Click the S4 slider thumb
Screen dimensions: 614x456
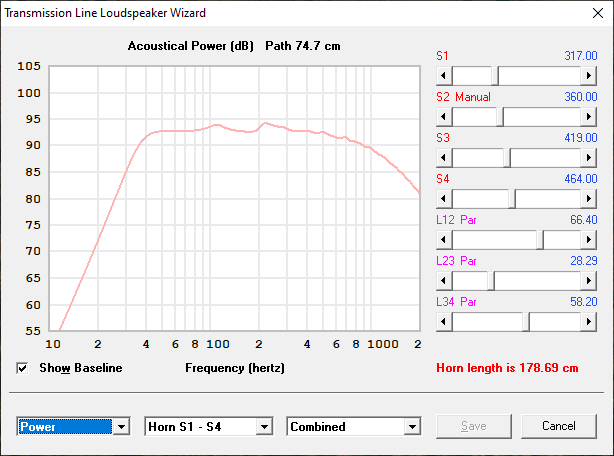coord(512,199)
